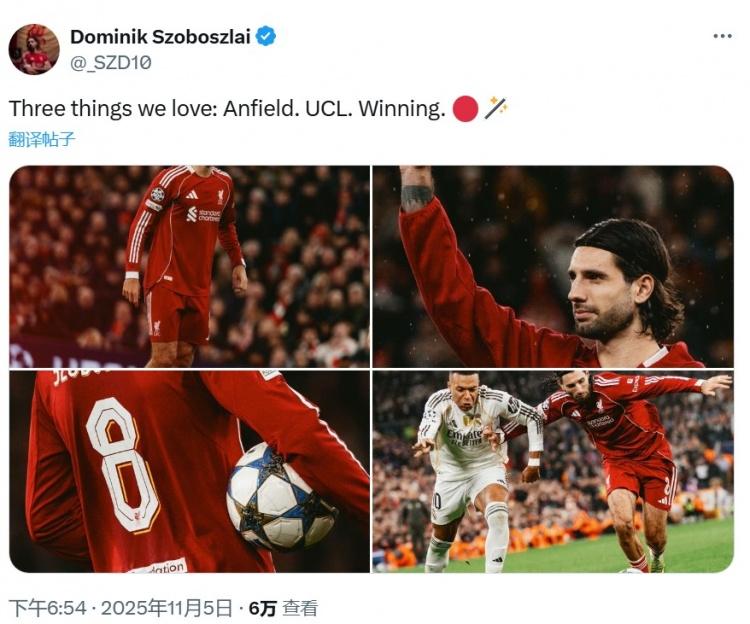Image resolution: width=750 pixels, height=624 pixels.
Task: Open the top-right photo with raised arm
Action: (x=553, y=266)
